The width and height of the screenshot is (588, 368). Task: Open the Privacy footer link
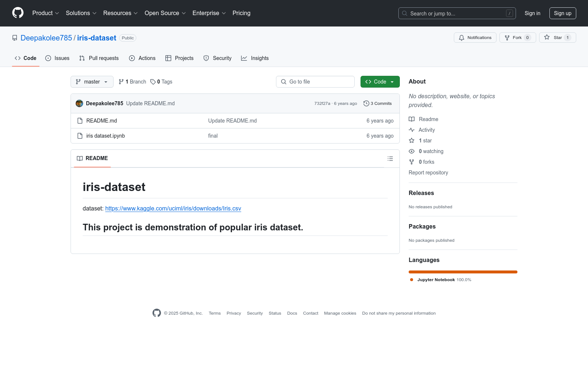click(234, 313)
